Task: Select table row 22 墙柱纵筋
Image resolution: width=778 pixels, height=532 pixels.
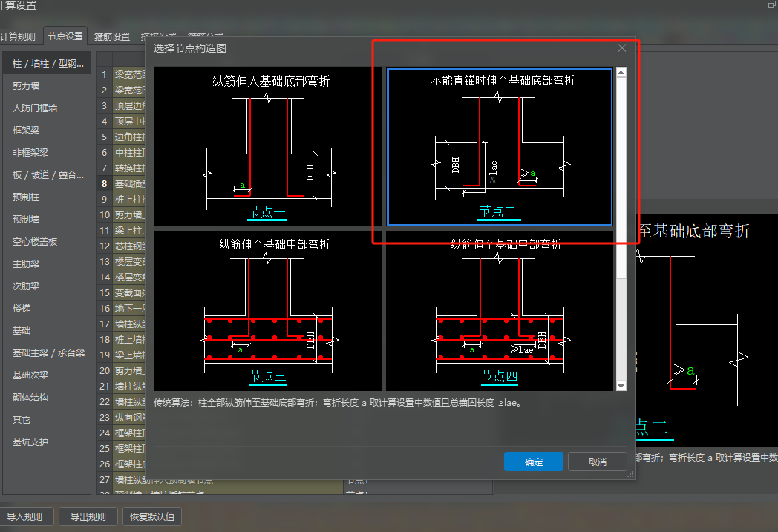Action: [121, 401]
